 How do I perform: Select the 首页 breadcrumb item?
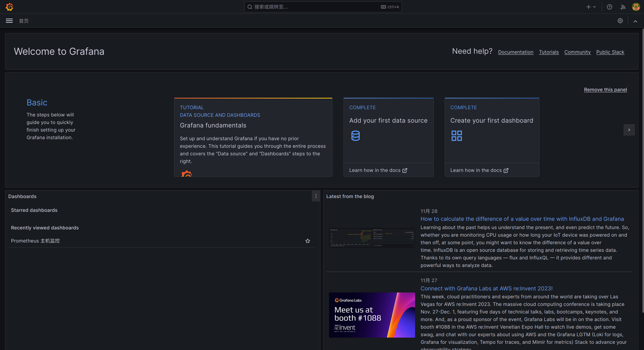pos(24,21)
